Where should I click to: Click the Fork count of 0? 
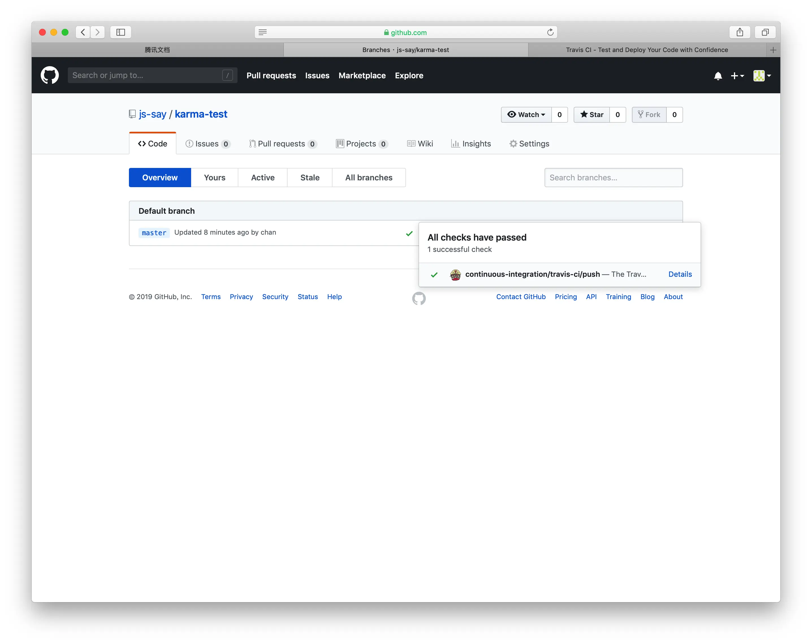point(675,115)
